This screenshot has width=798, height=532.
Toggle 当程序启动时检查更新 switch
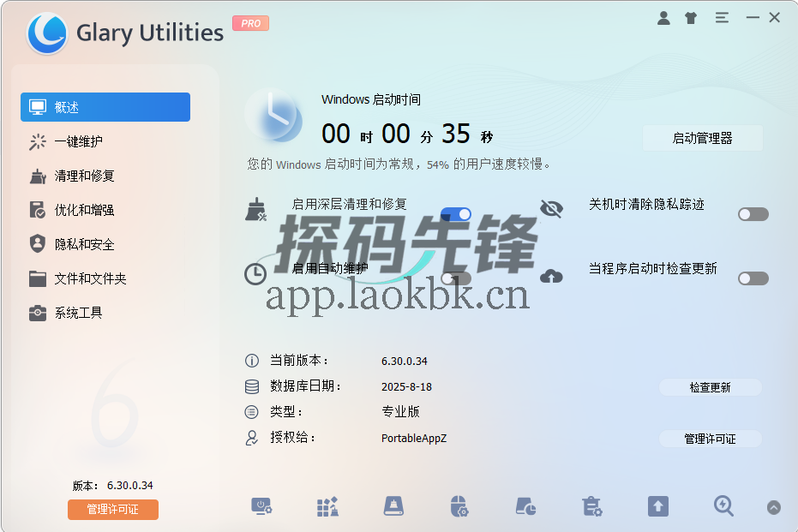coord(753,278)
